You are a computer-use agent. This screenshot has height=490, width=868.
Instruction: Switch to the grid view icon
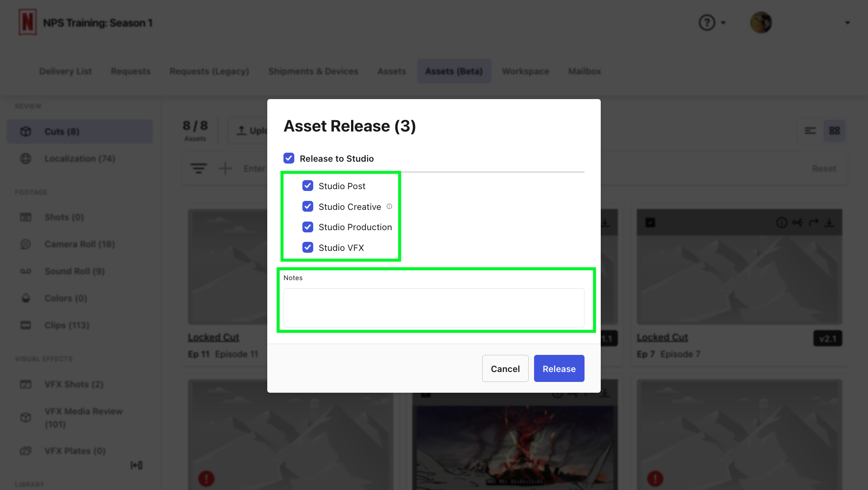point(834,131)
